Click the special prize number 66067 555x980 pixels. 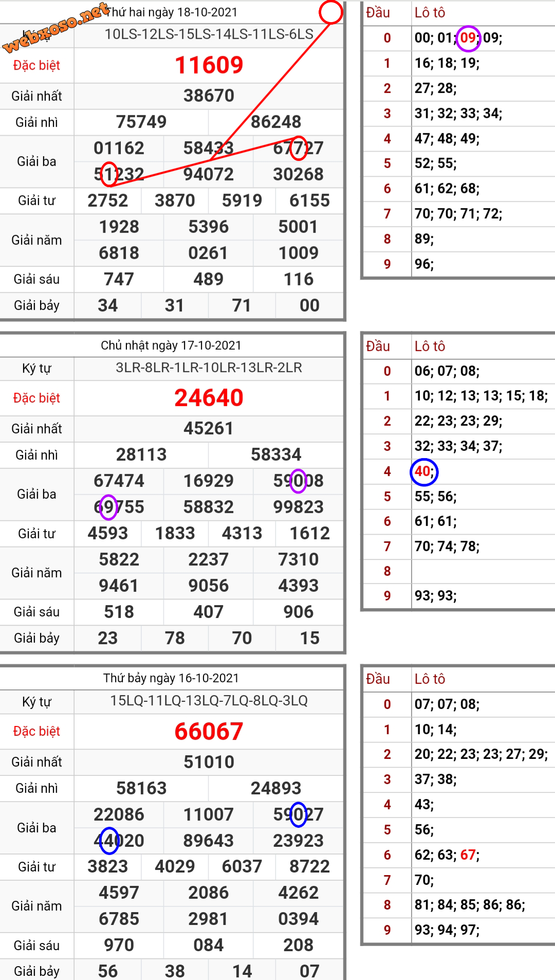(x=209, y=732)
